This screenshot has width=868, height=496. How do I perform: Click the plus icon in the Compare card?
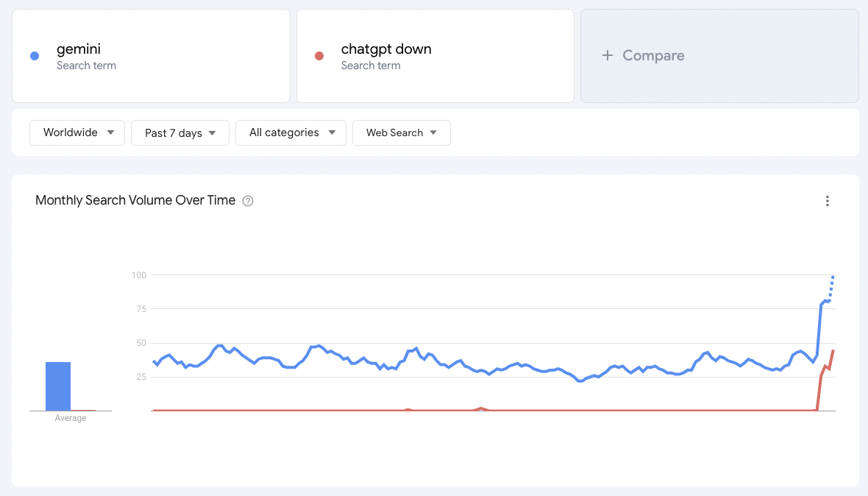click(608, 55)
